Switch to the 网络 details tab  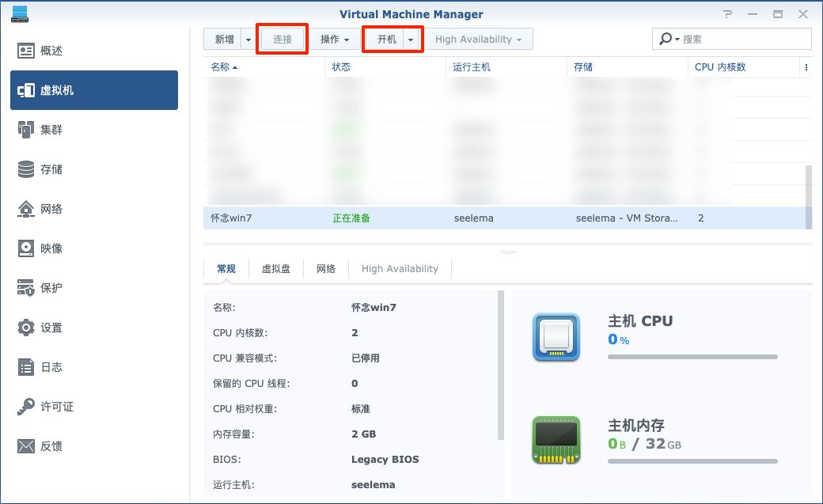click(326, 269)
